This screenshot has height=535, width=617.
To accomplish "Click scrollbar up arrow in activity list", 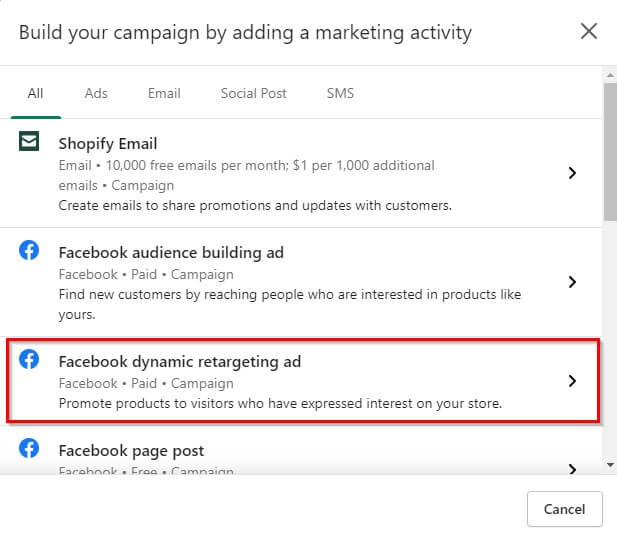I will [x=610, y=75].
